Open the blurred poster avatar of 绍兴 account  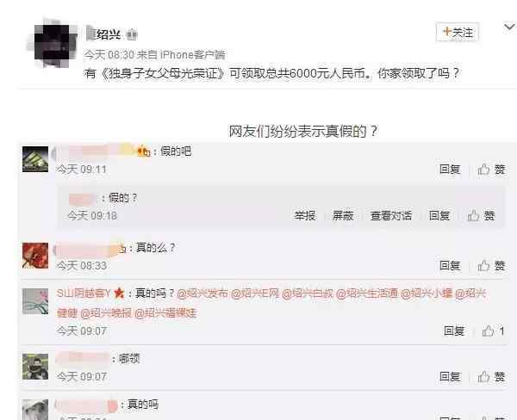click(x=53, y=44)
